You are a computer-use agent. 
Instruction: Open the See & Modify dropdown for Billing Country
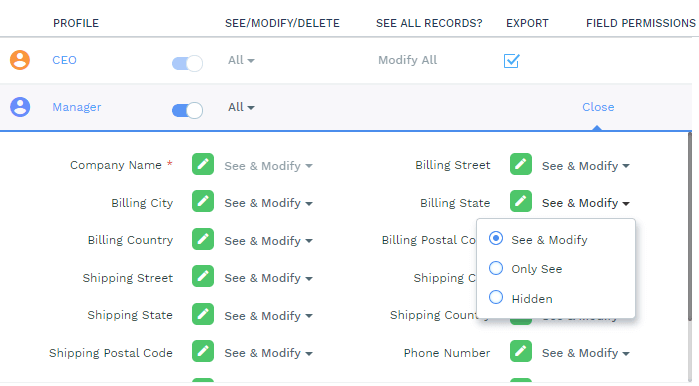(x=268, y=241)
